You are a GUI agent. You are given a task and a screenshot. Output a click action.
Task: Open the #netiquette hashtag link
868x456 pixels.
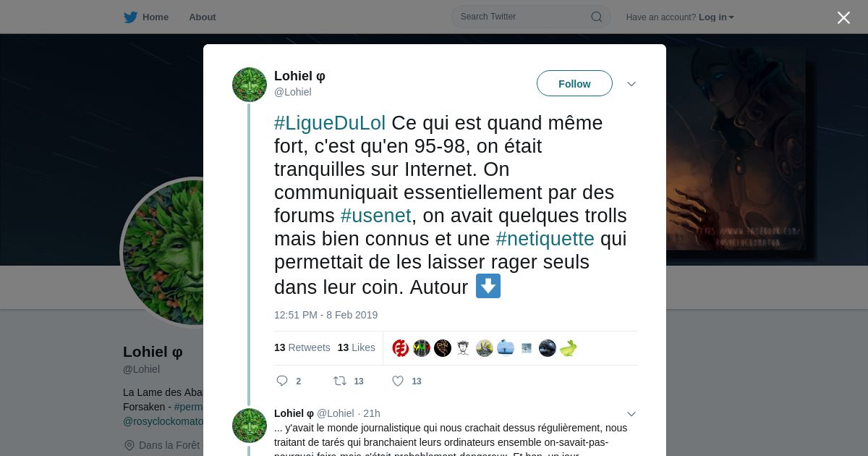tap(545, 239)
